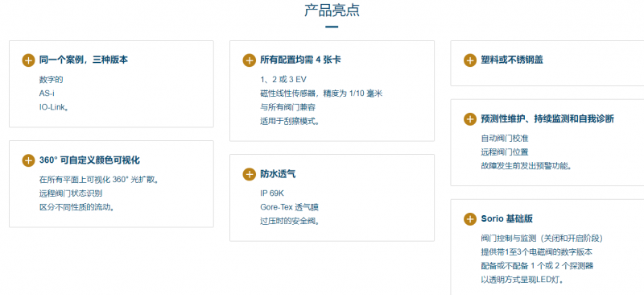The height and width of the screenshot is (295, 644).
Task: Click the text 磁性线性传感器，精度为 1/10 毫米
Action: [321, 93]
